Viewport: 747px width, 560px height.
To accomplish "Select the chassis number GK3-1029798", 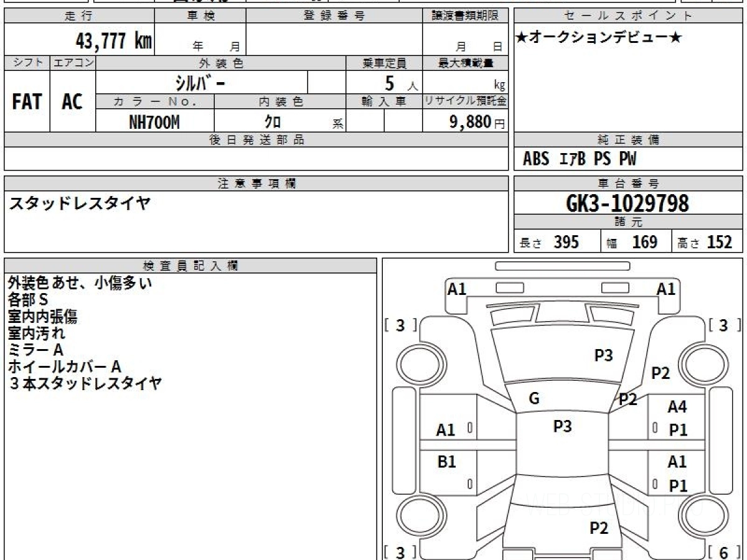I will 628,203.
